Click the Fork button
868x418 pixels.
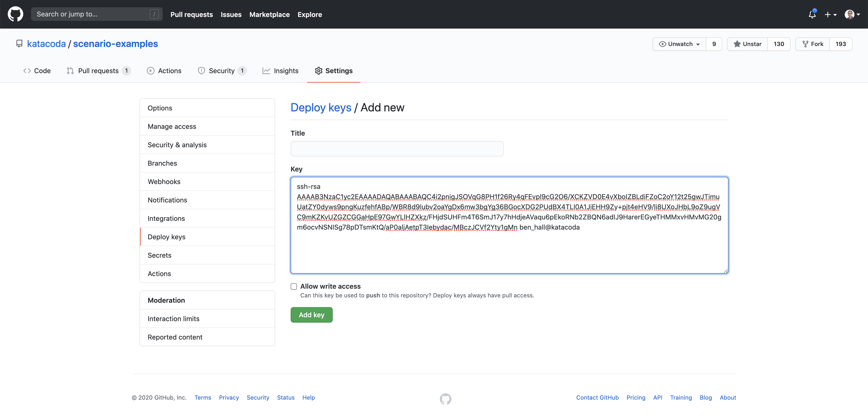813,44
